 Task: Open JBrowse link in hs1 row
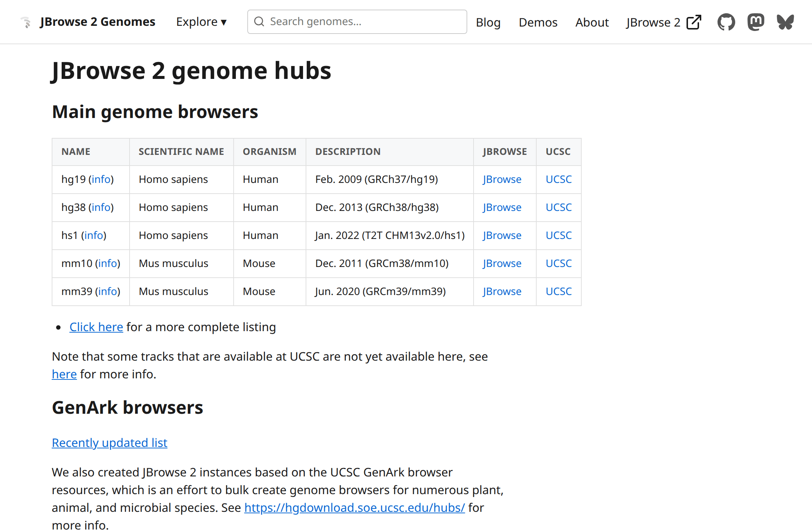point(502,235)
